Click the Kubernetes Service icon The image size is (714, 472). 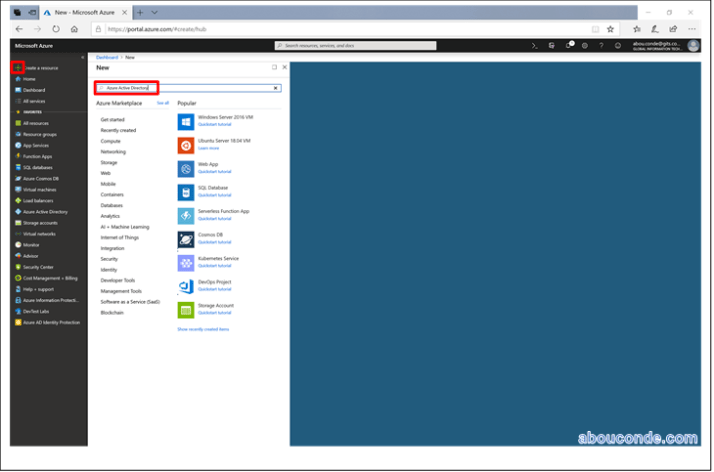click(x=186, y=262)
